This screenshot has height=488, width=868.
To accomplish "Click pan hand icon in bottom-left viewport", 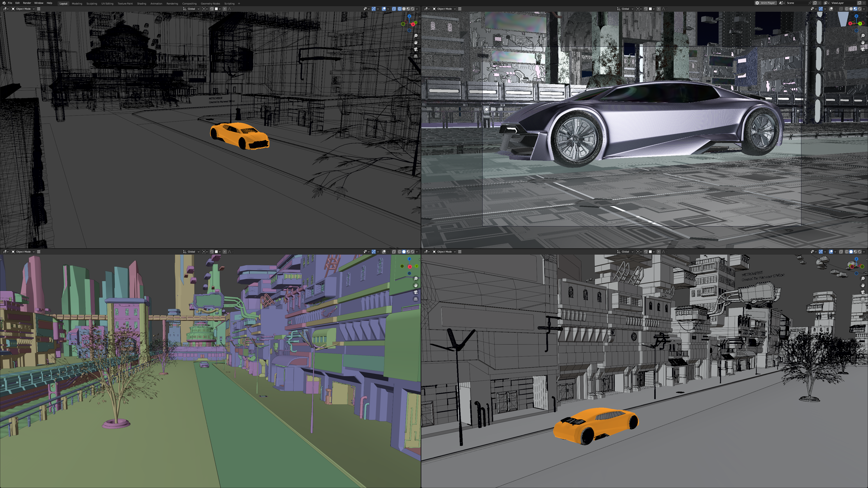I will coord(416,285).
